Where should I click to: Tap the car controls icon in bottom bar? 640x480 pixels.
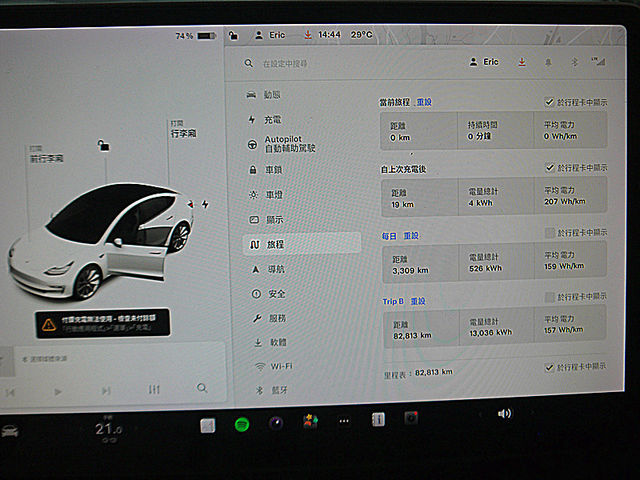[10, 431]
